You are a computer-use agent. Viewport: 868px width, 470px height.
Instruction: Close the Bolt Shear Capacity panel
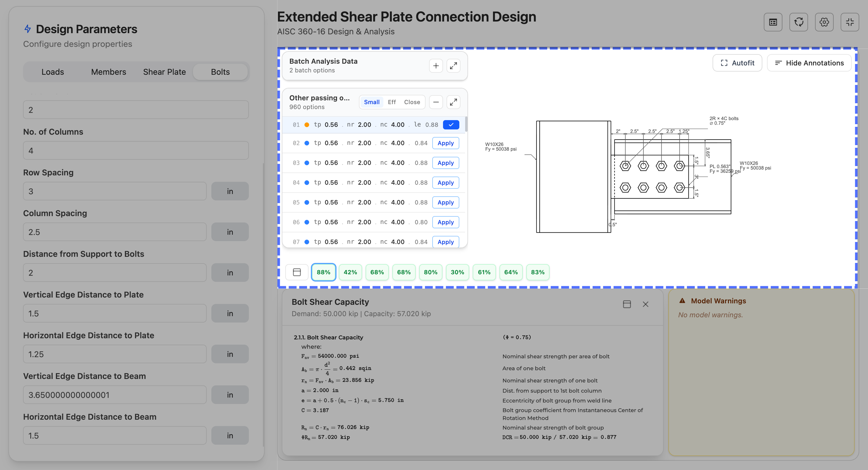[645, 304]
